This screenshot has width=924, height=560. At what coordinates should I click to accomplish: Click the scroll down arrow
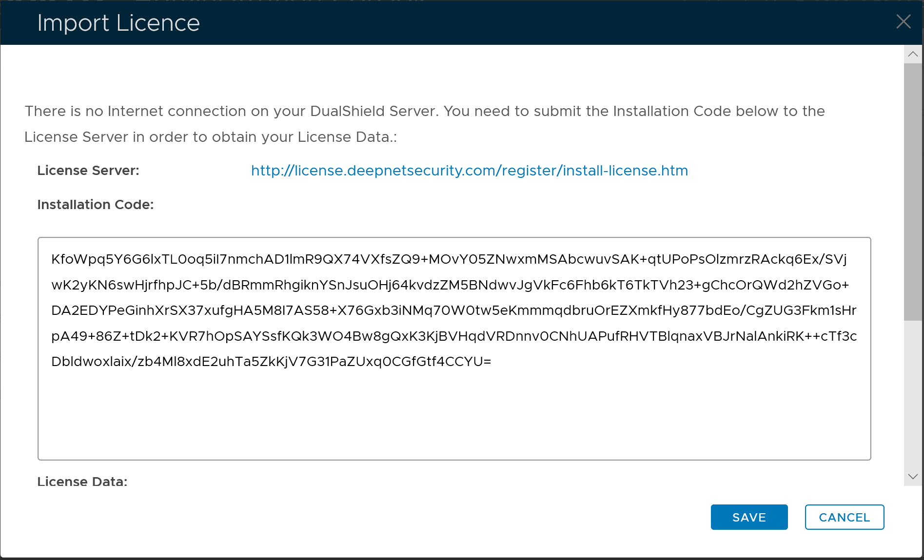(x=913, y=476)
